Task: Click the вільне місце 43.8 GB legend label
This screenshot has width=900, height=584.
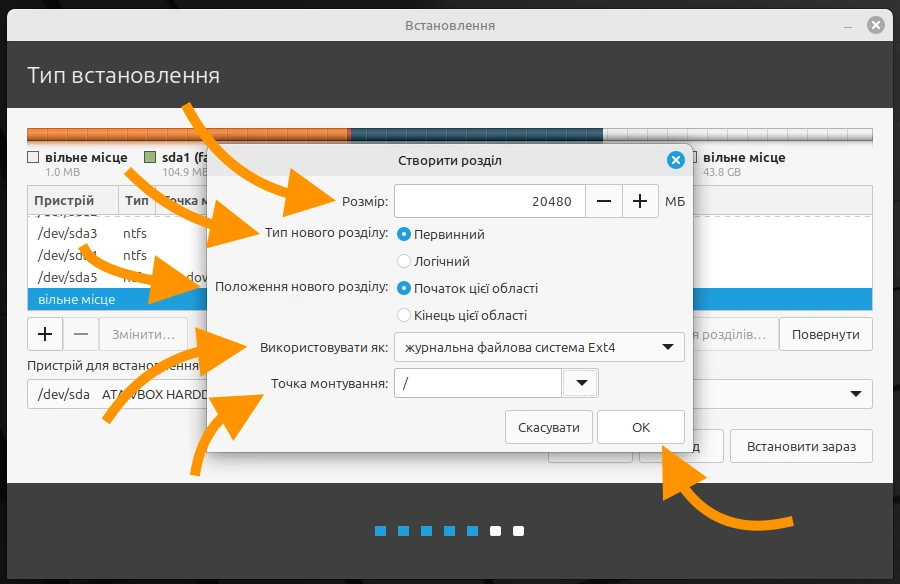Action: pos(744,157)
